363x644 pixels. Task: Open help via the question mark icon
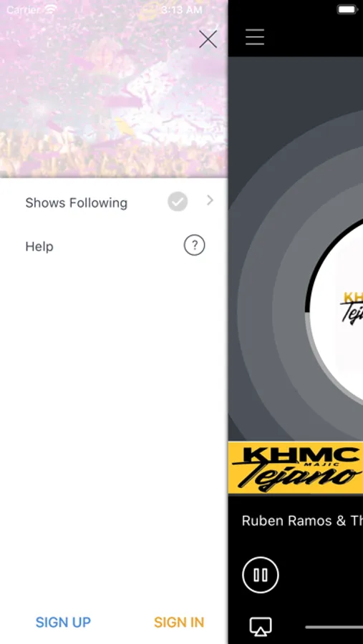point(195,245)
